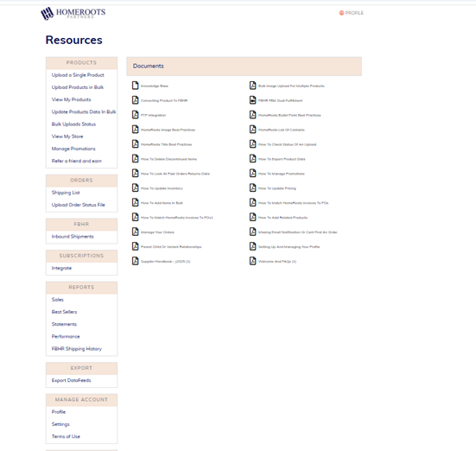Click PDF icon for How To Update Pricing

(252, 188)
